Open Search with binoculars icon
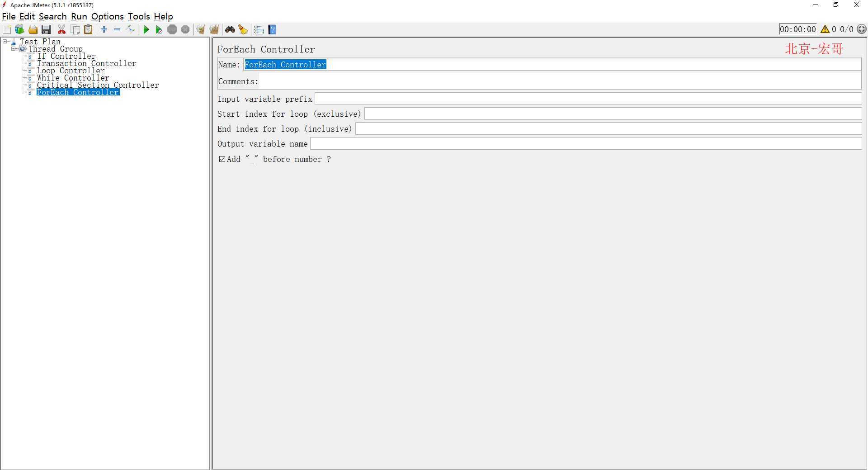Screen dimensions: 868x470 (230, 30)
